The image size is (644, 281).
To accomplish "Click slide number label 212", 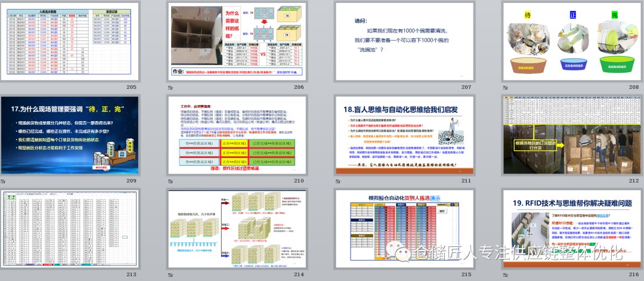I will 633,181.
